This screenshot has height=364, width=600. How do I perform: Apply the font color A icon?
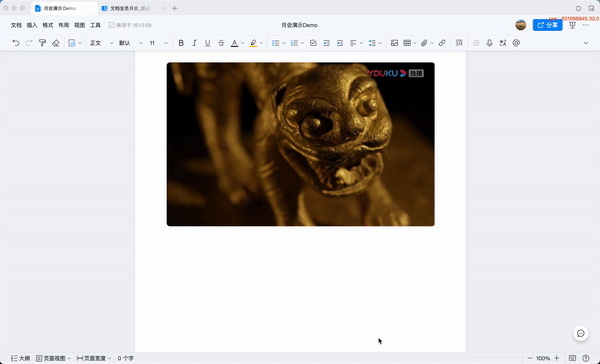pos(234,43)
